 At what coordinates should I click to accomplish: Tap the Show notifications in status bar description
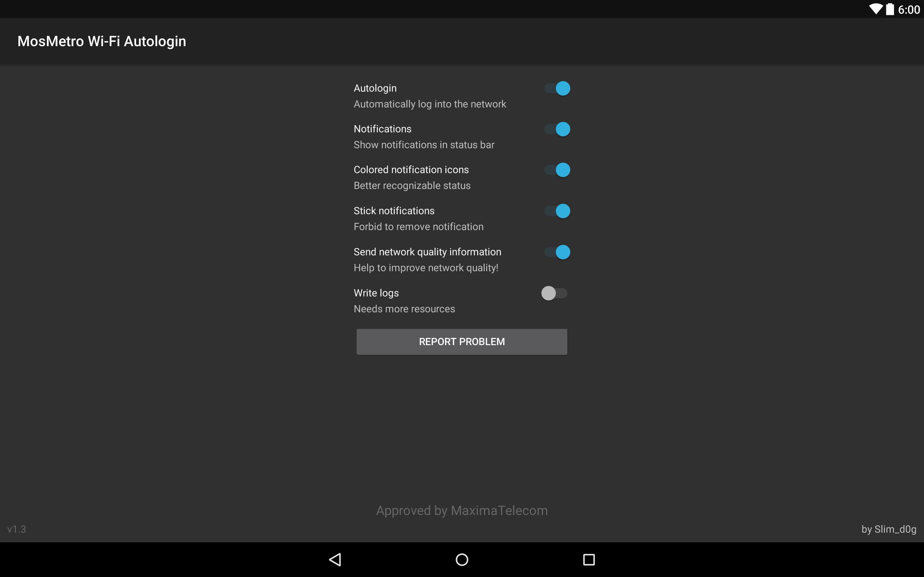423,145
